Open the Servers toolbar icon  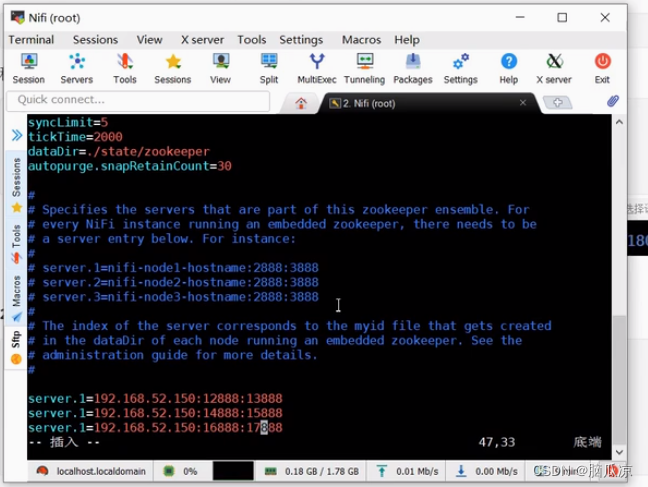77,68
